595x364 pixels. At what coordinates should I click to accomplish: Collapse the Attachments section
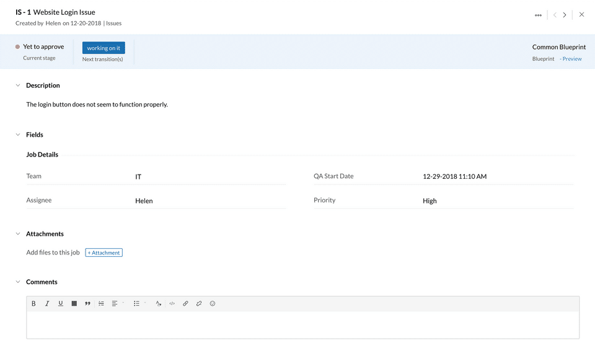click(18, 234)
